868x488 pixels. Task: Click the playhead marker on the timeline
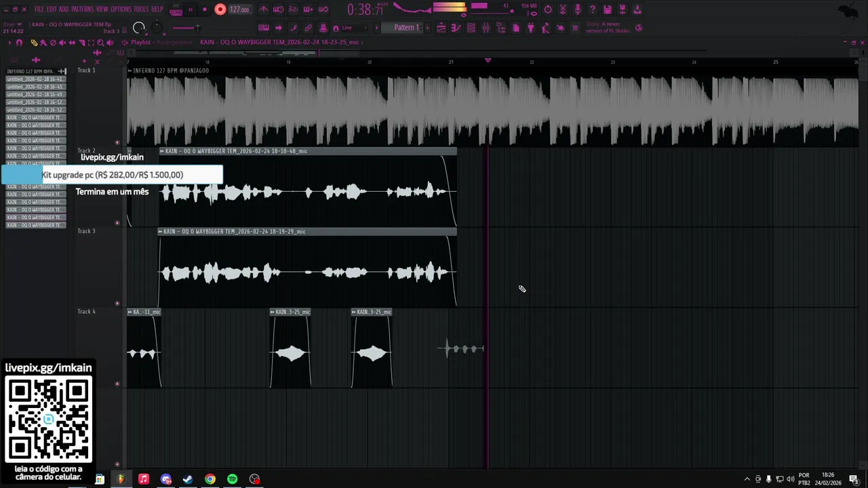click(488, 61)
